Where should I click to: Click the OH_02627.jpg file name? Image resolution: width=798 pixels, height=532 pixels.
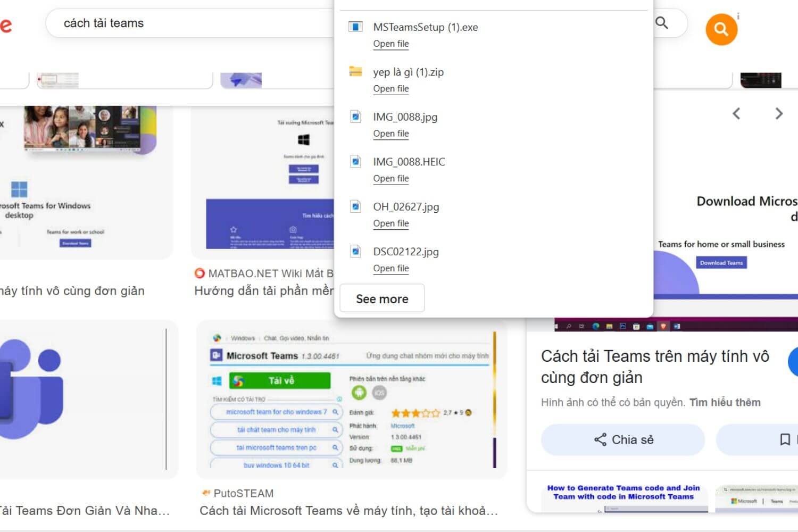click(406, 207)
